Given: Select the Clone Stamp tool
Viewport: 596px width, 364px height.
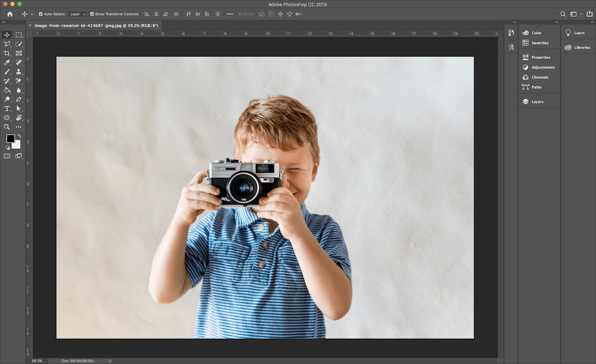Looking at the screenshot, I should tap(18, 71).
